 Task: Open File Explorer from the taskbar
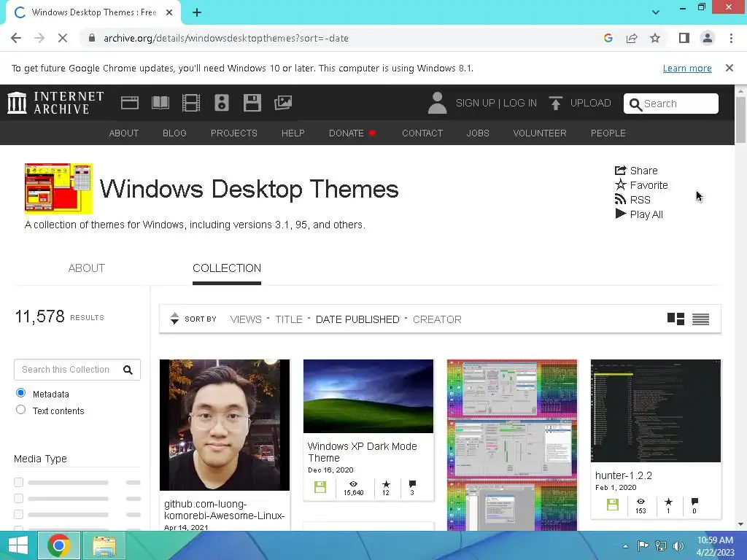click(x=104, y=545)
